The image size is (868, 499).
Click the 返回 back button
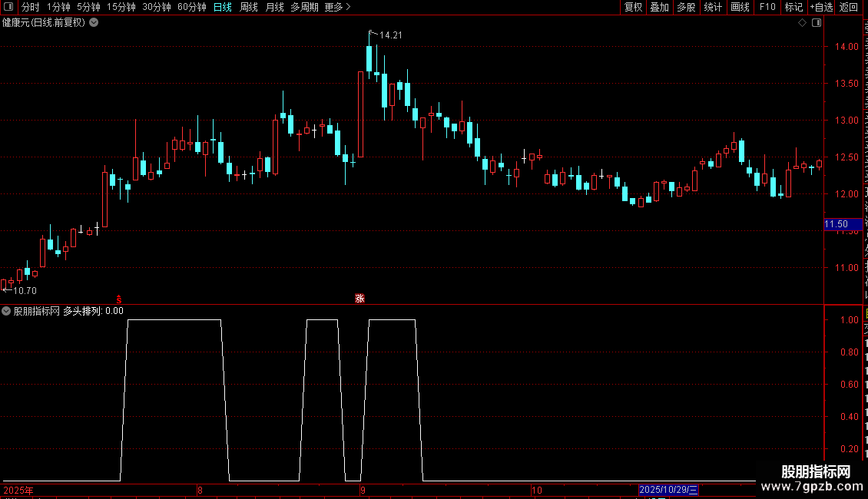coord(849,7)
